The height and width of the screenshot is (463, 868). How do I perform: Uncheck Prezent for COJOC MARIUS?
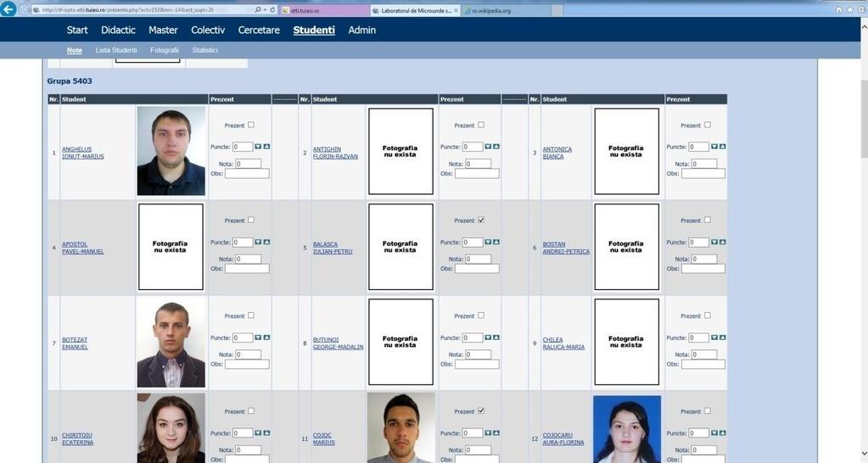coord(481,411)
